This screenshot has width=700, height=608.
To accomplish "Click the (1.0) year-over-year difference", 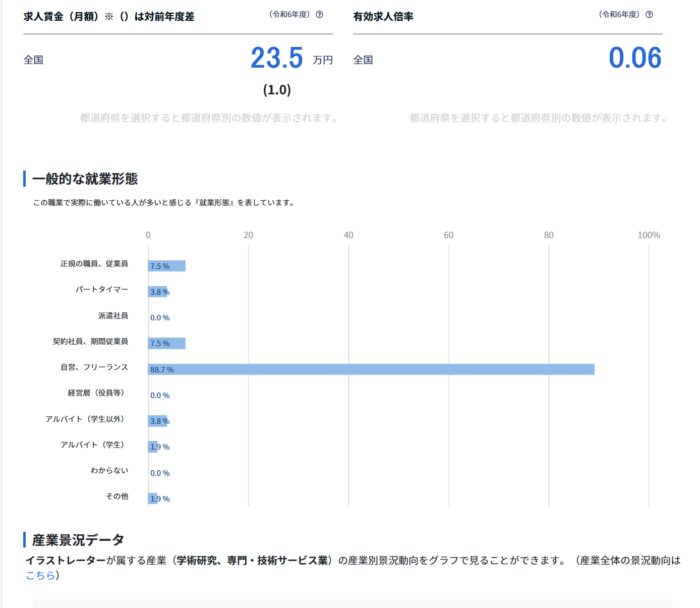I will click(277, 90).
